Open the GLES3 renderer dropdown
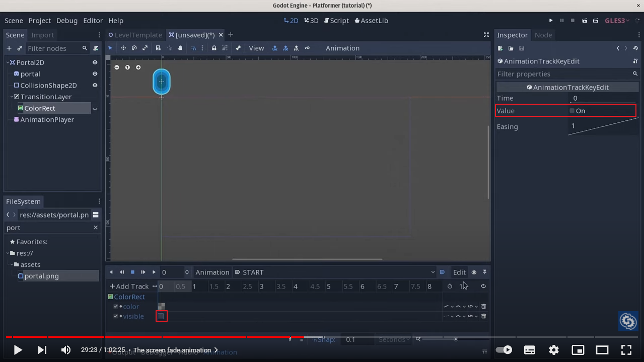Screen dimensions: 644x362 point(617,21)
